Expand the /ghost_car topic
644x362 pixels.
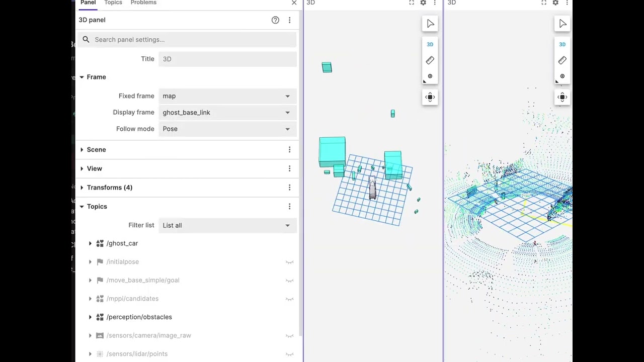pos(90,243)
